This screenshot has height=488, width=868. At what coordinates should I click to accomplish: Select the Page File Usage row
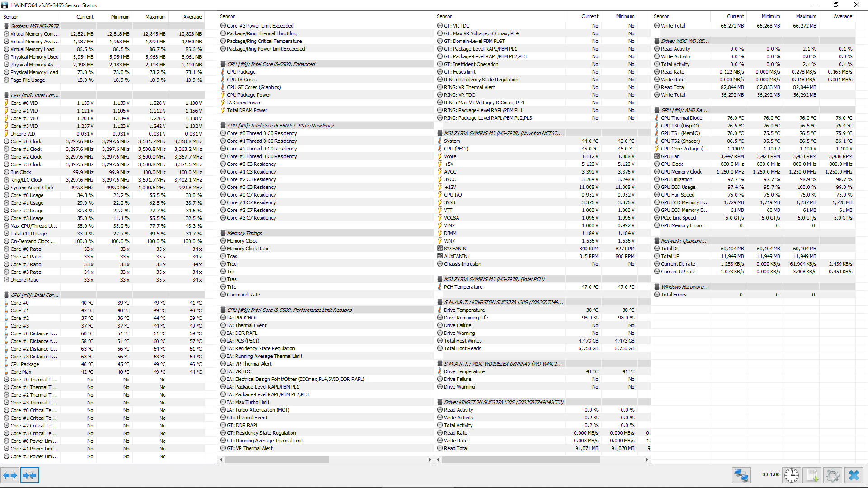coord(104,80)
